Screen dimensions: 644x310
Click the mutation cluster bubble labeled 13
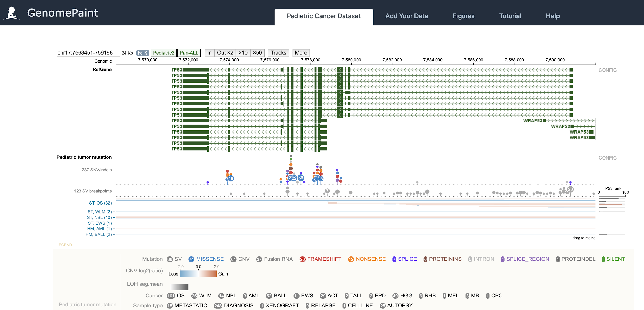(321, 179)
